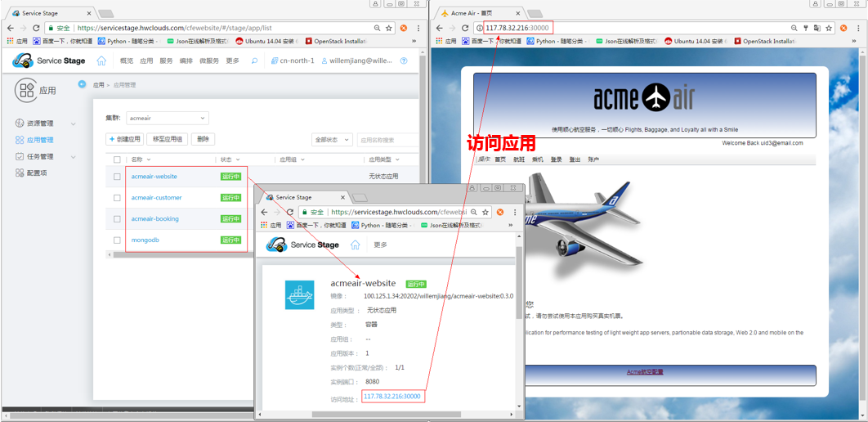
Task: Open the cluster dropdown showing acmeair
Action: click(168, 119)
